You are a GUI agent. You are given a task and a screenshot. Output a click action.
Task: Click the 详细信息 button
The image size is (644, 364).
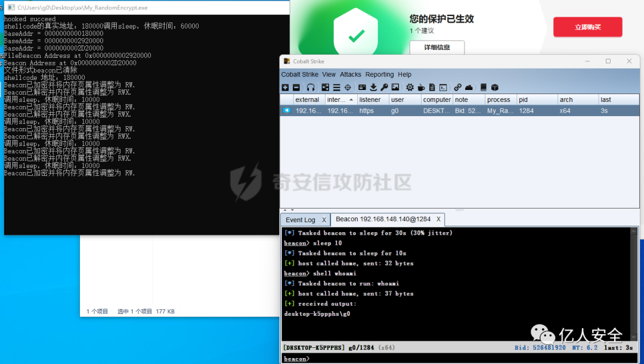tap(437, 47)
